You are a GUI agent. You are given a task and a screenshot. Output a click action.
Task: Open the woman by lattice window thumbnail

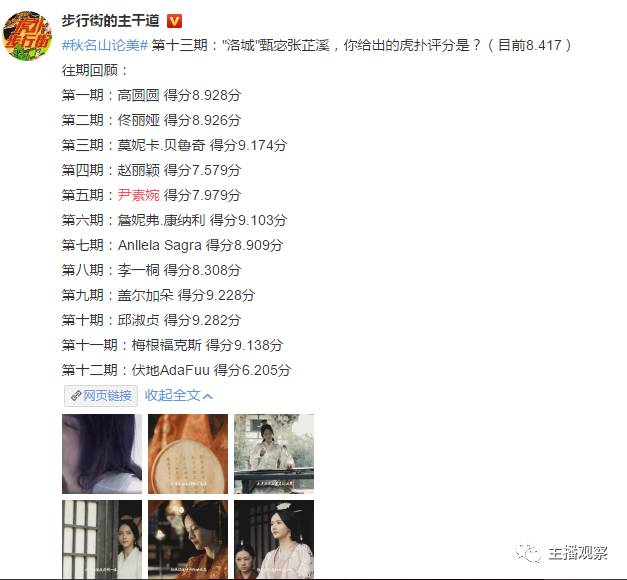pyautogui.click(x=102, y=539)
